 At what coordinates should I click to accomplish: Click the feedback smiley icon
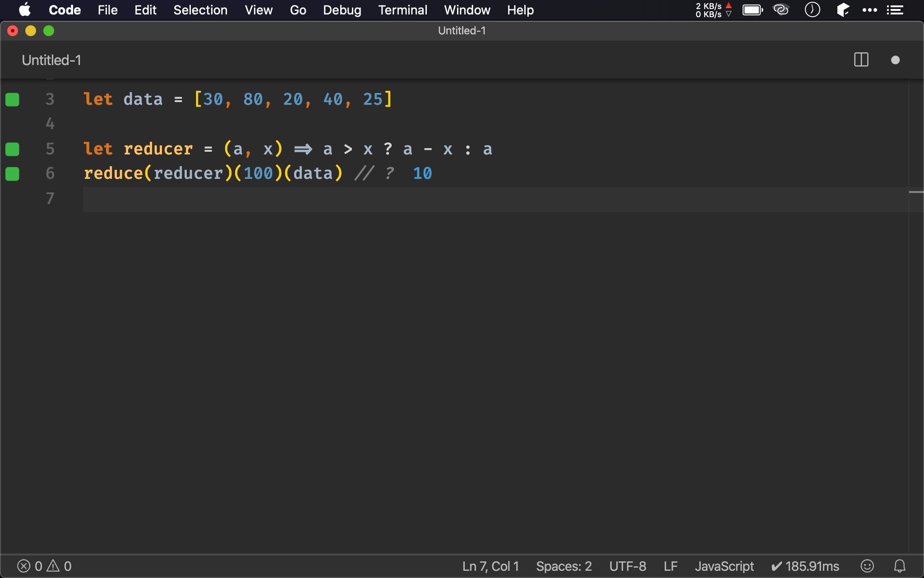(867, 566)
